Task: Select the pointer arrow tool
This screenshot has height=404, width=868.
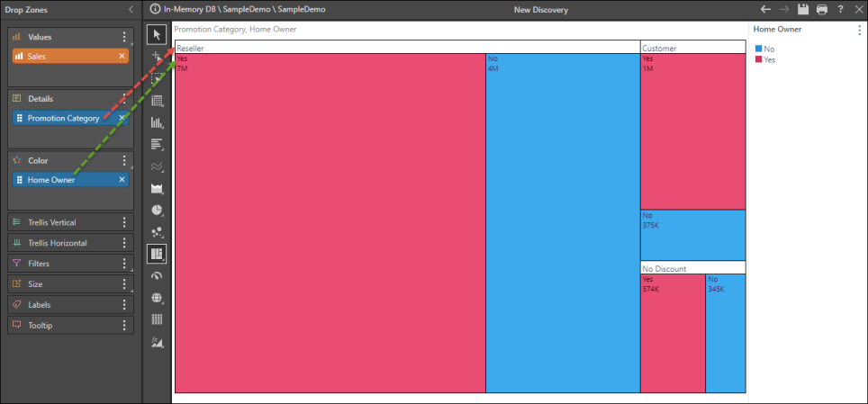Action: coord(158,35)
